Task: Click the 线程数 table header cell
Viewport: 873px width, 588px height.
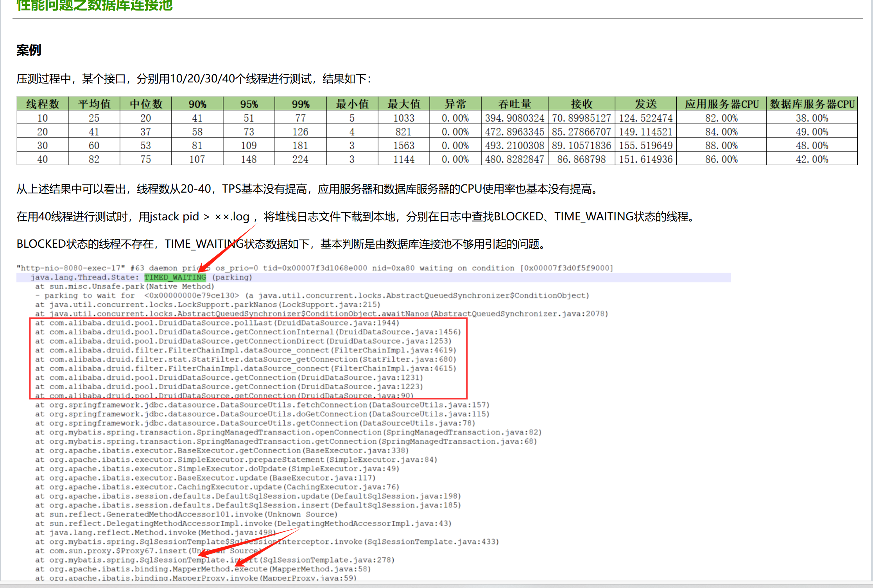Action: tap(42, 104)
